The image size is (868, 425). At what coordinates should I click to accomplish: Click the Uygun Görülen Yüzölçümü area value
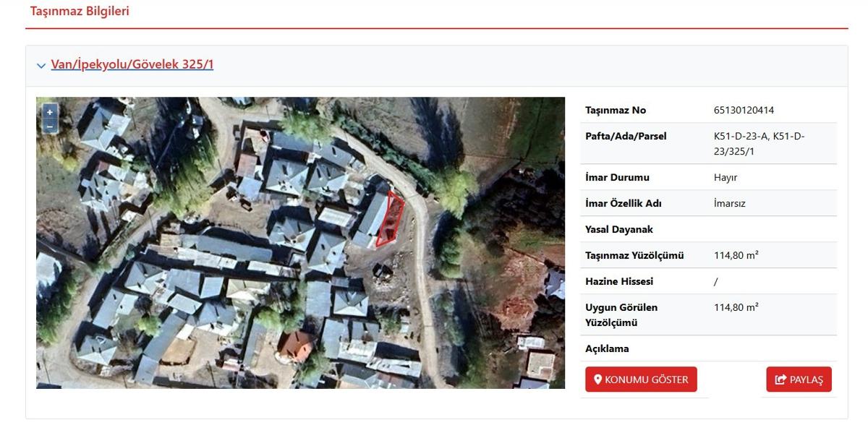736,308
